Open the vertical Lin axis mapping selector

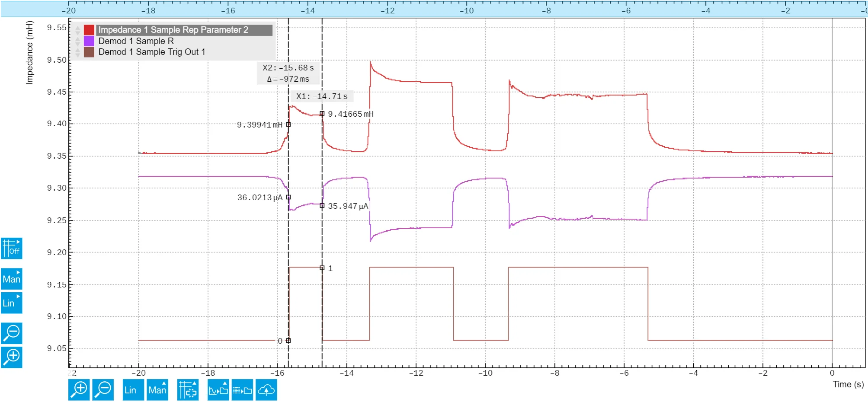click(x=12, y=303)
